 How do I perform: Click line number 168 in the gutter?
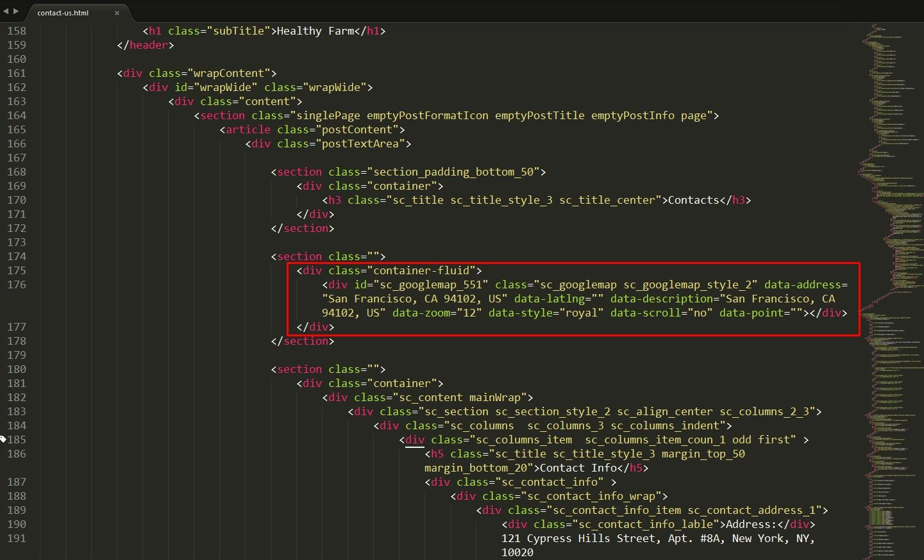[x=17, y=172]
